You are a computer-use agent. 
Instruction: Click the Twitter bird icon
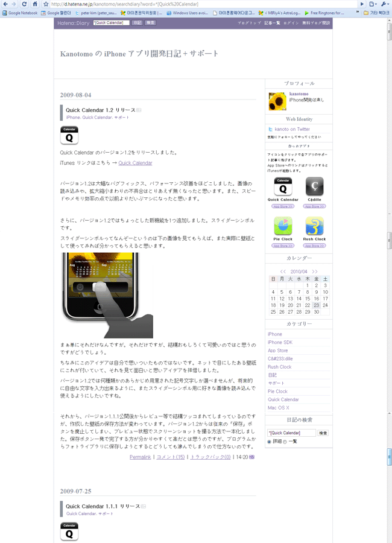pyautogui.click(x=270, y=129)
